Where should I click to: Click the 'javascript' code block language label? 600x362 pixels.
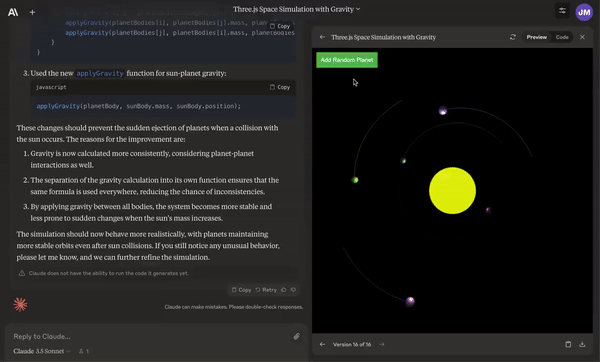[x=51, y=87]
